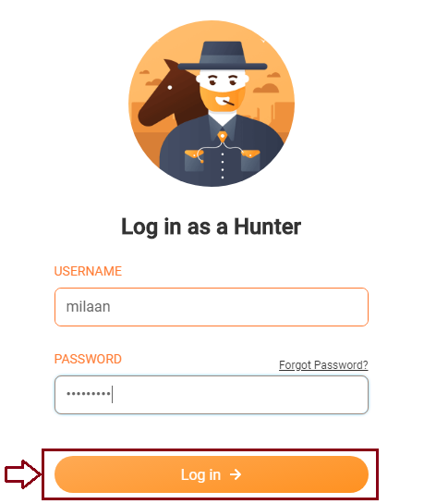Image resolution: width=424 pixels, height=504 pixels.
Task: Click the cigarette in the cowboy's mouth
Action: (x=228, y=103)
